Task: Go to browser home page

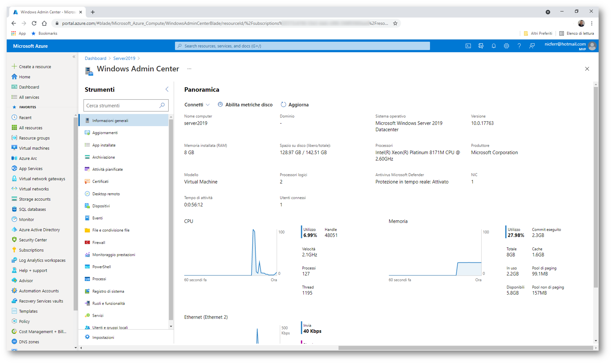Action: 44,23
